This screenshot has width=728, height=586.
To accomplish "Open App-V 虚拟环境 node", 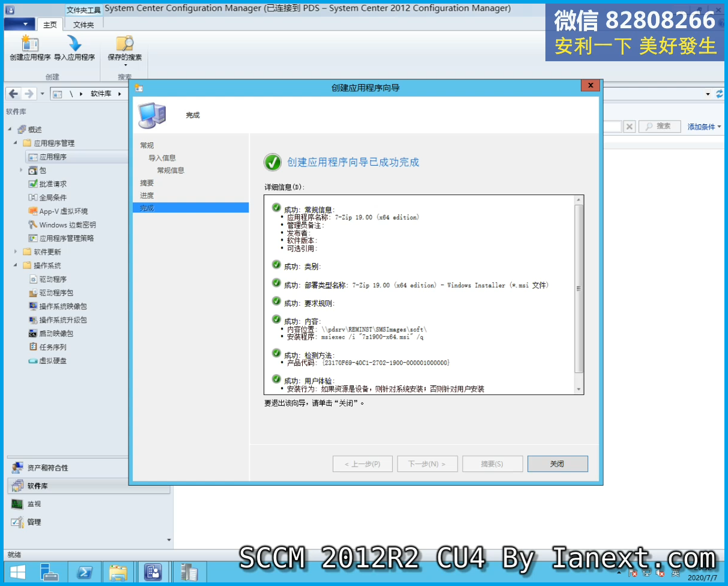I will (63, 211).
